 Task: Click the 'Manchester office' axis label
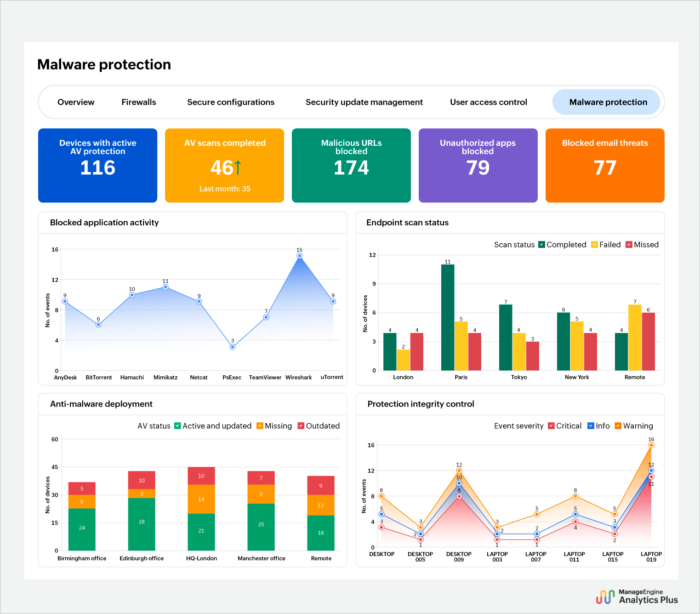pos(262,558)
